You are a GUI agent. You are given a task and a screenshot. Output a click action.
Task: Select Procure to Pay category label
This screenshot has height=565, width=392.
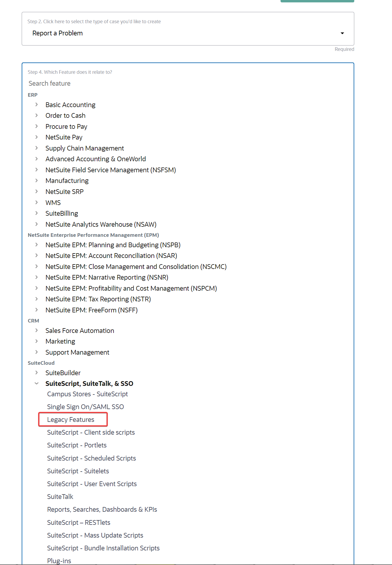[x=66, y=126]
